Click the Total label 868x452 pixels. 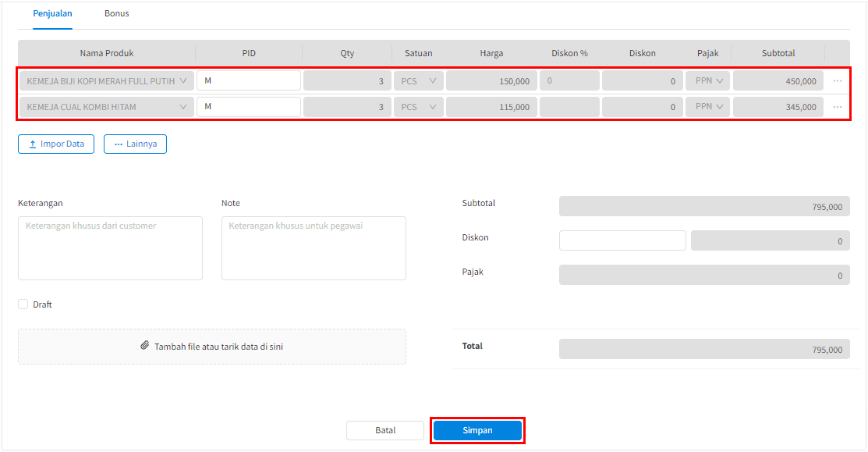pos(472,346)
